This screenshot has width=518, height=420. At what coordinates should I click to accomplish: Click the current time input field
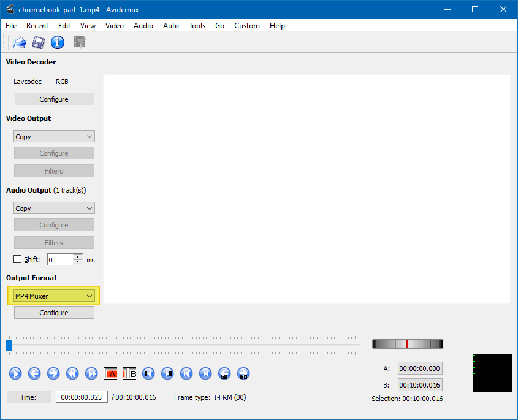(82, 397)
